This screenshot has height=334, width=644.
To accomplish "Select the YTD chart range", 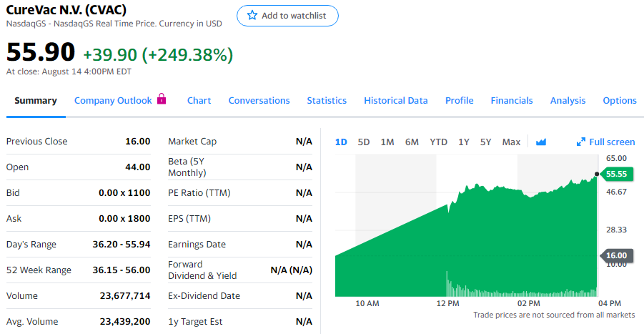I will [x=439, y=142].
